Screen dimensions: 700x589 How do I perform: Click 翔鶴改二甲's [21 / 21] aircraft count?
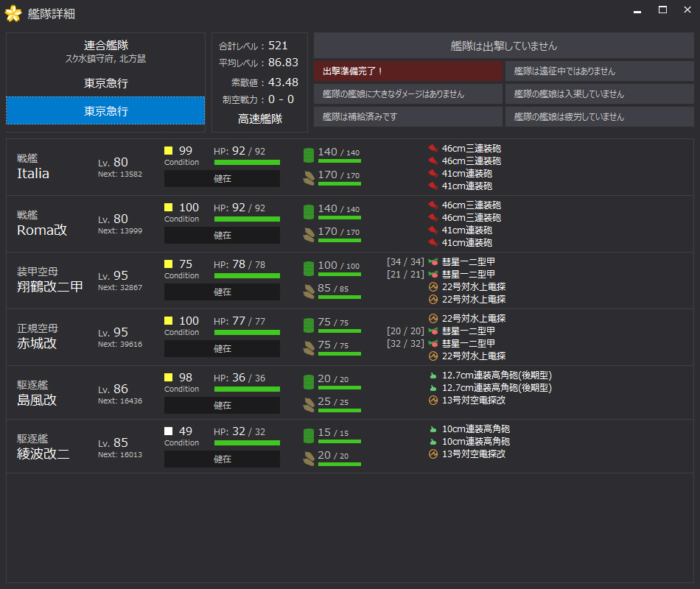405,274
